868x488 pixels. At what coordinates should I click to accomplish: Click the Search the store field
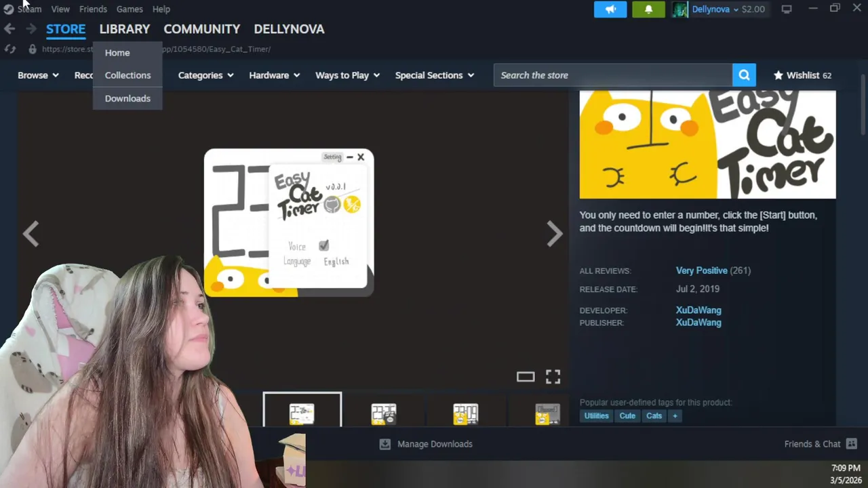click(x=613, y=75)
